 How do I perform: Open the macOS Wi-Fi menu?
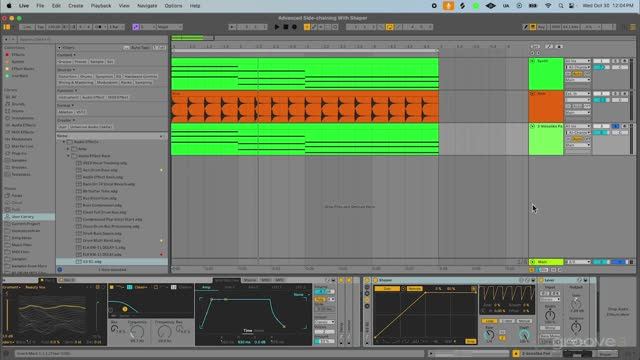click(548, 6)
